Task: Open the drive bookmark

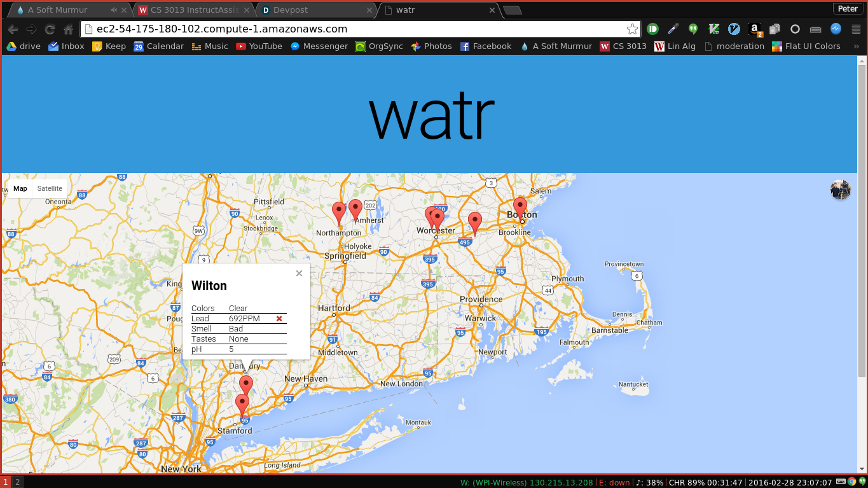Action: point(24,46)
